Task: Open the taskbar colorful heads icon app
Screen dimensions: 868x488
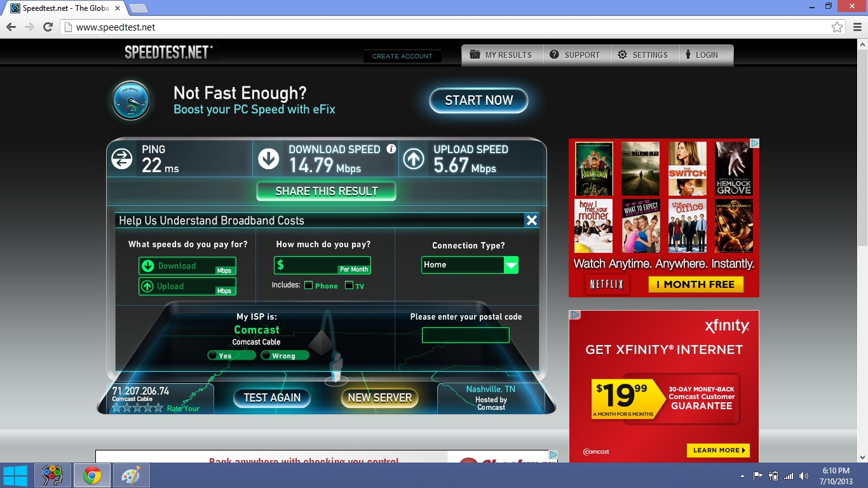Action: point(53,475)
